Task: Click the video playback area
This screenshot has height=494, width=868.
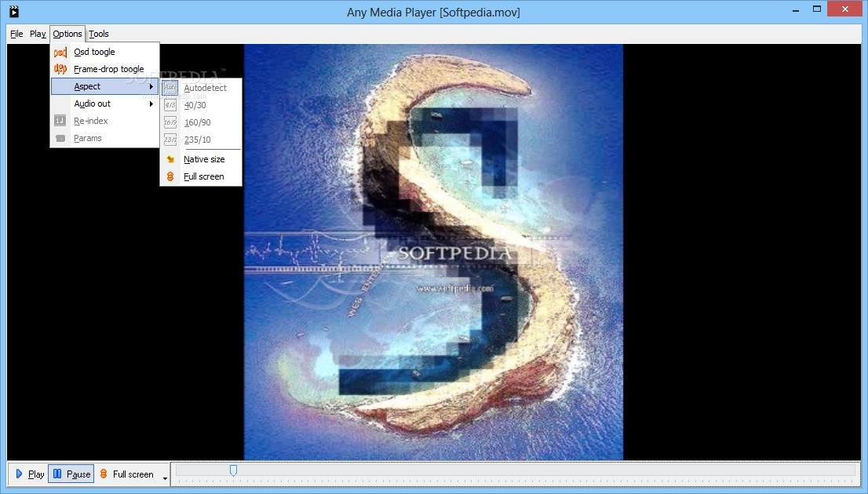Action: pyautogui.click(x=433, y=252)
